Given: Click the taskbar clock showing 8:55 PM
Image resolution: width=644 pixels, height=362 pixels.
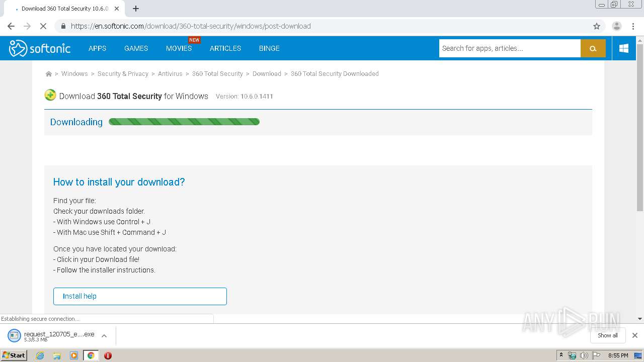Looking at the screenshot, I should pyautogui.click(x=618, y=355).
